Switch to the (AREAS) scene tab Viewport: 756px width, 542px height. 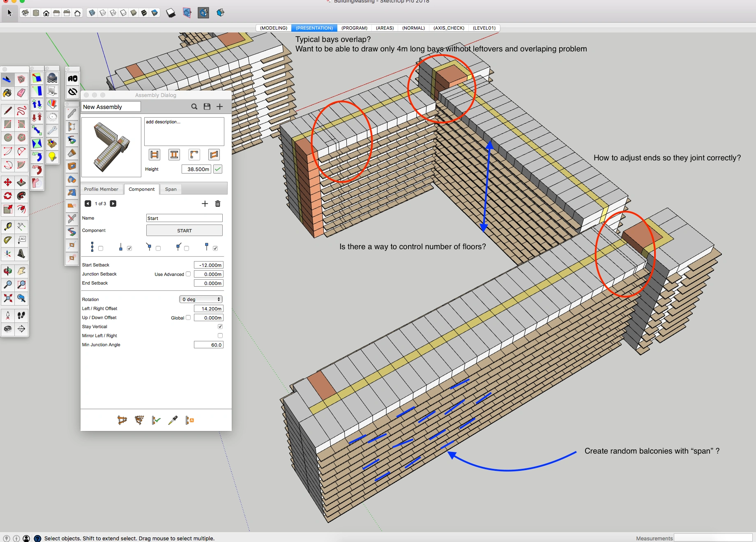(x=385, y=28)
